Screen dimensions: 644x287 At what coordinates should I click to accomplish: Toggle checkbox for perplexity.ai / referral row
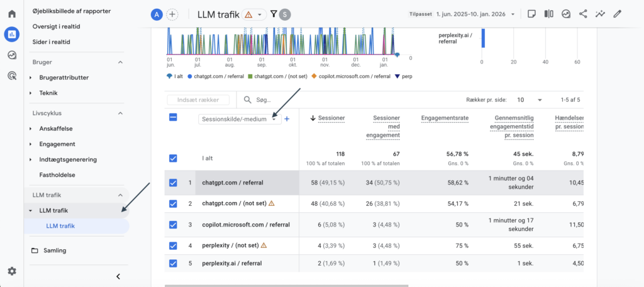[x=173, y=263]
